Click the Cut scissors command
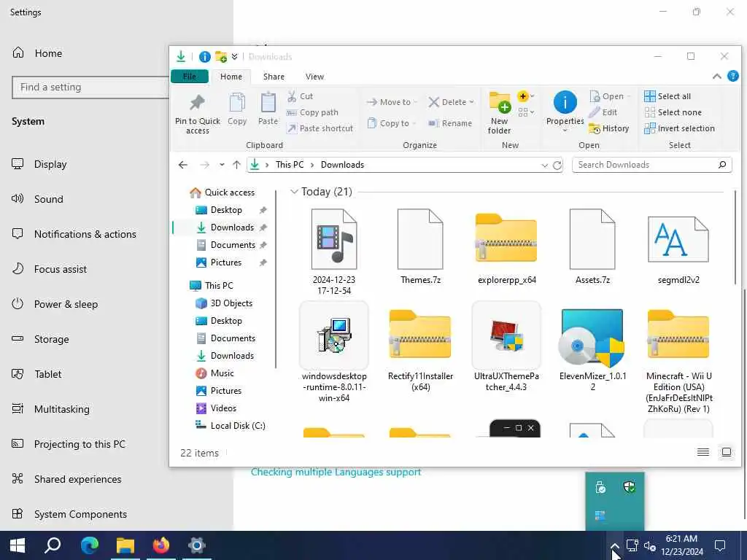Image resolution: width=747 pixels, height=560 pixels. click(x=300, y=96)
